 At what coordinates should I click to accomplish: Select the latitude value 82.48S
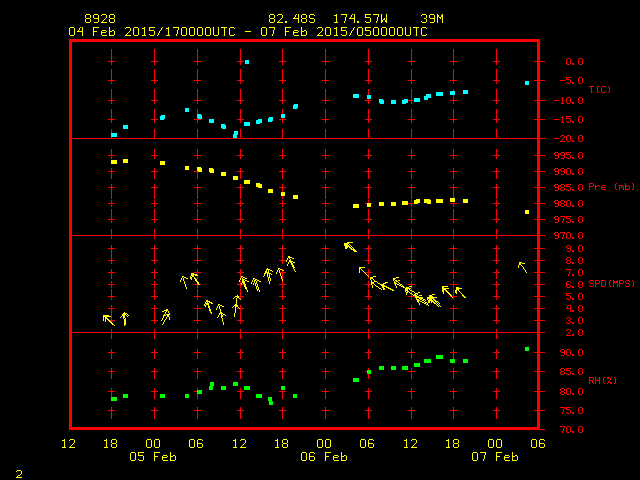pos(292,19)
